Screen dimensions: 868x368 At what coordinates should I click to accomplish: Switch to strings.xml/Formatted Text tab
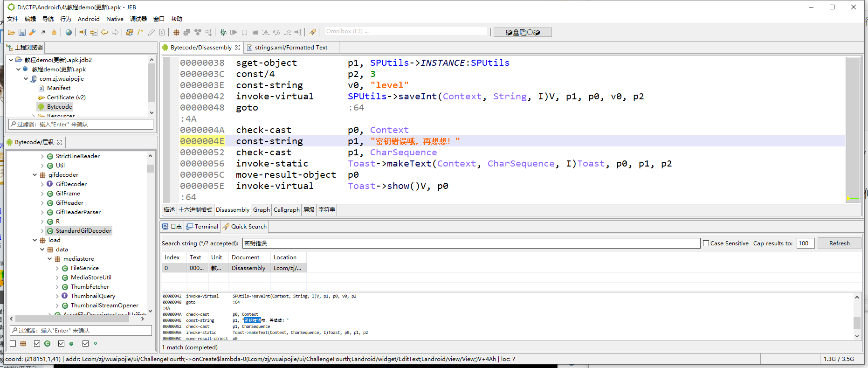click(x=290, y=48)
